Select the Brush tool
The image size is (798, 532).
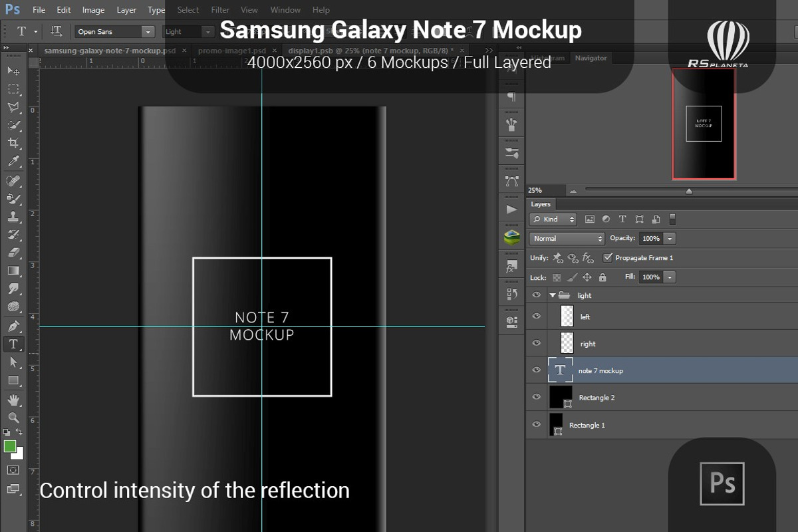tap(13, 198)
